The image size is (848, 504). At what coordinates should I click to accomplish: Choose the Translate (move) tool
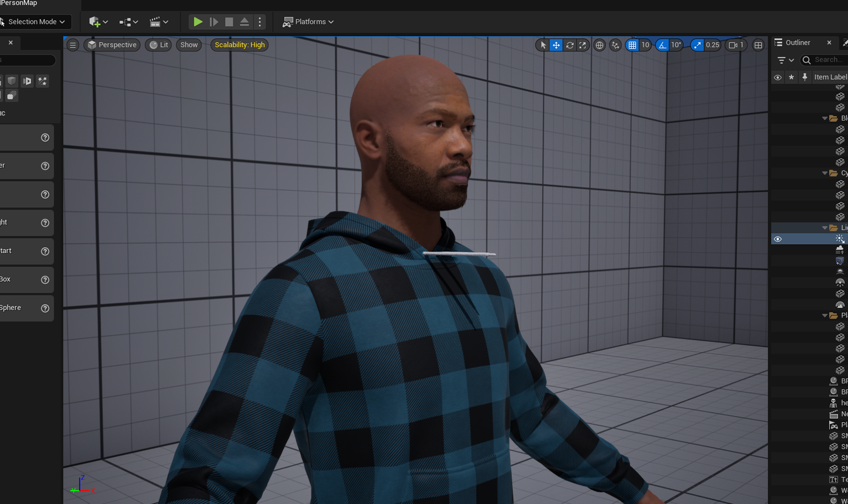(x=556, y=45)
